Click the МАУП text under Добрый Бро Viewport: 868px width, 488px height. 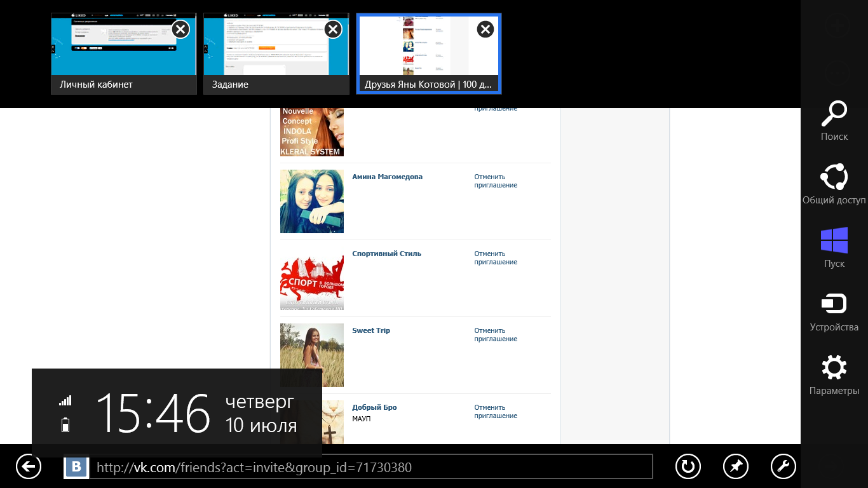pos(362,419)
